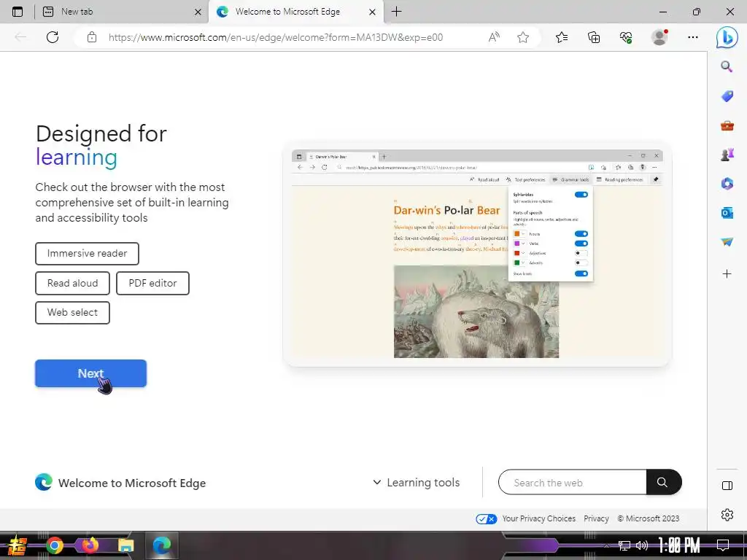
Task: Show hidden tray icons chevron
Action: (607, 545)
